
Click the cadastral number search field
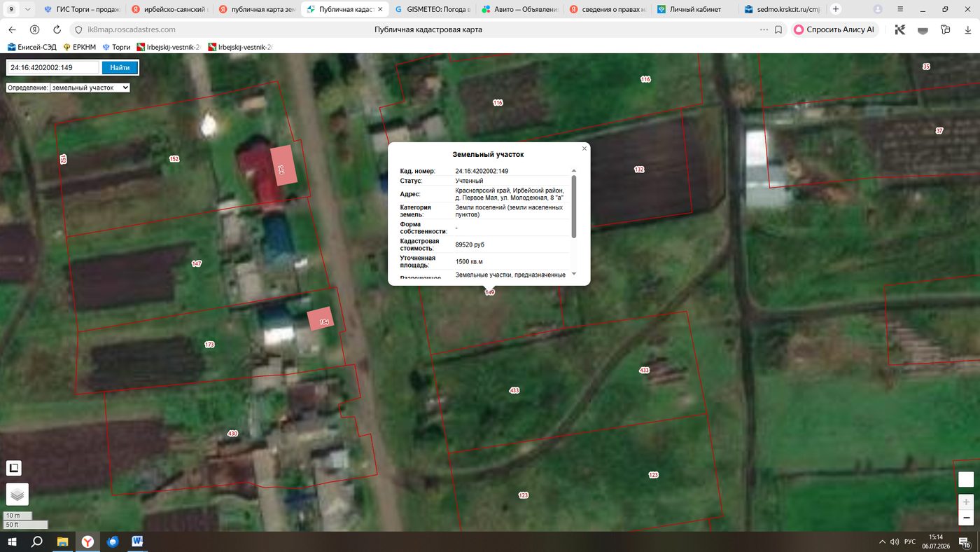click(53, 68)
